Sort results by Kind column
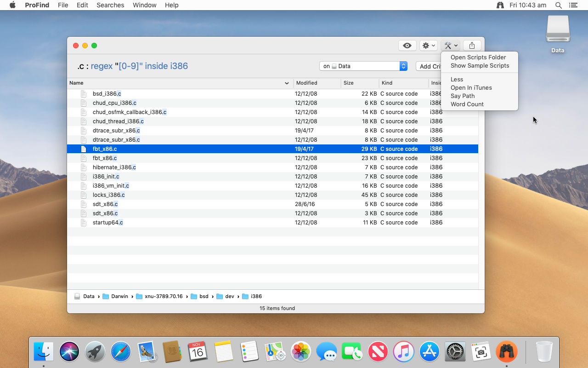 pos(404,83)
